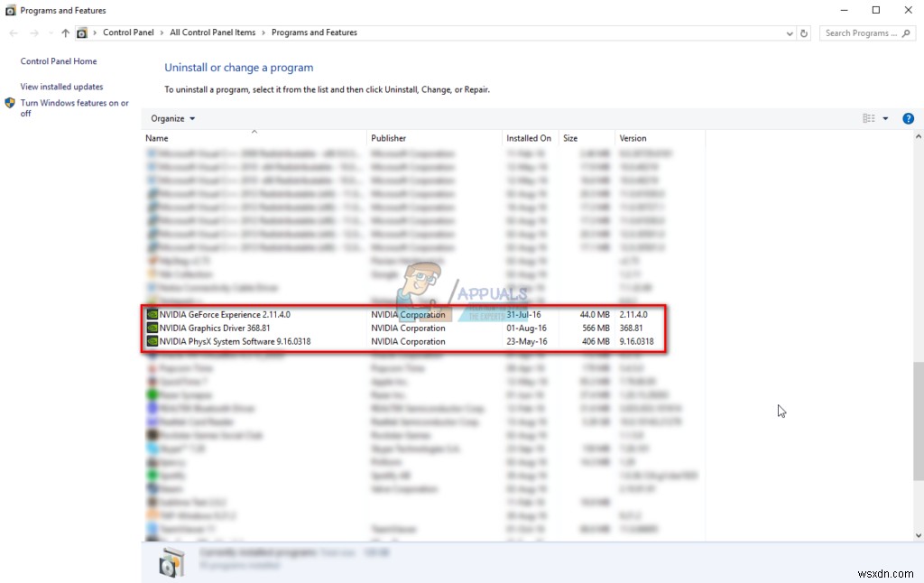Navigate to All Control Panel Items breadcrumb

pos(214,32)
